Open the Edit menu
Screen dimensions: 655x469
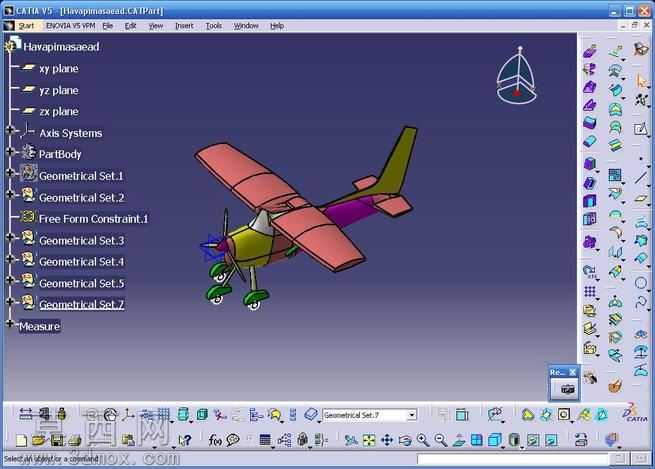click(x=130, y=26)
